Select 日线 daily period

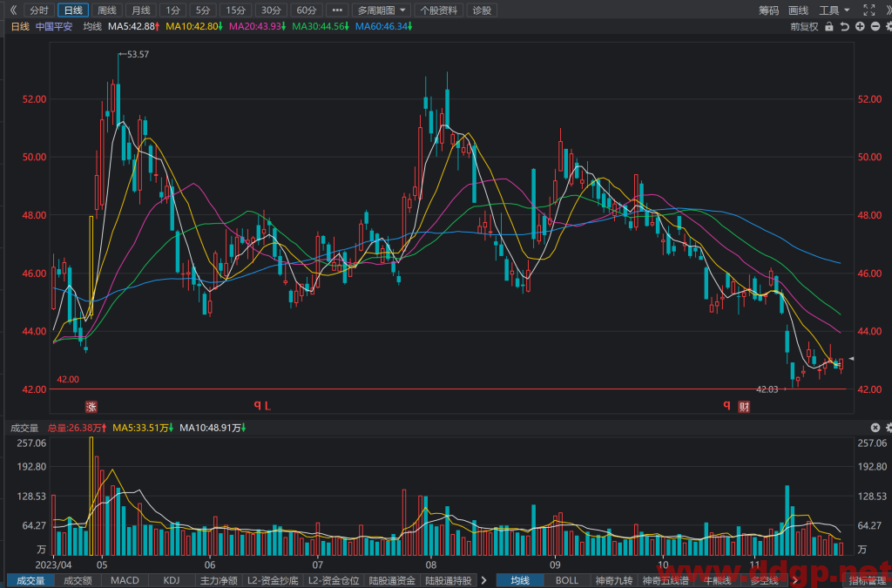[x=73, y=10]
